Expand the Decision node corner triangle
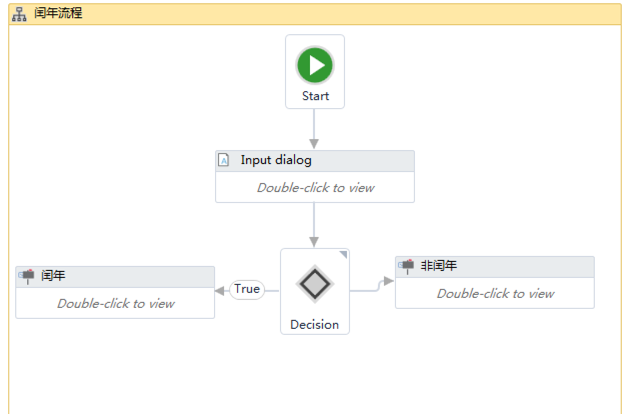This screenshot has width=623, height=414. click(x=344, y=254)
